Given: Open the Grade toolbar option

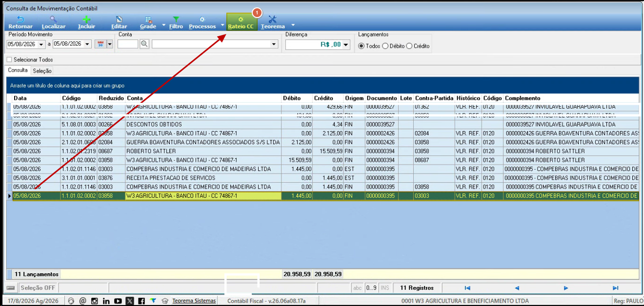Looking at the screenshot, I should coord(148,22).
